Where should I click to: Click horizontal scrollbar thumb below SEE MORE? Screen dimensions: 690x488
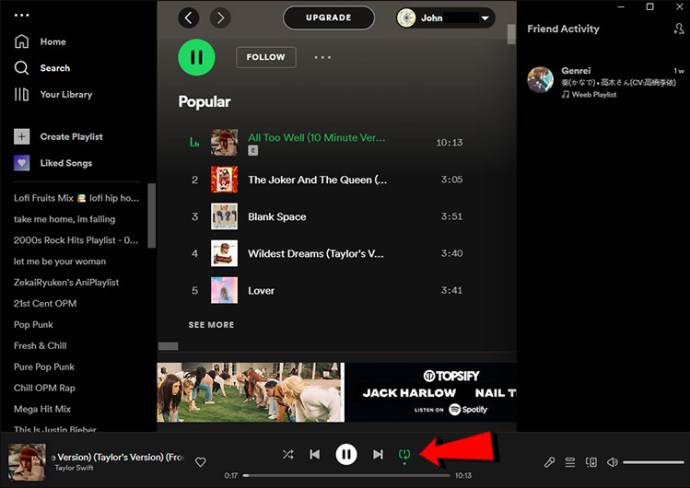(x=168, y=346)
